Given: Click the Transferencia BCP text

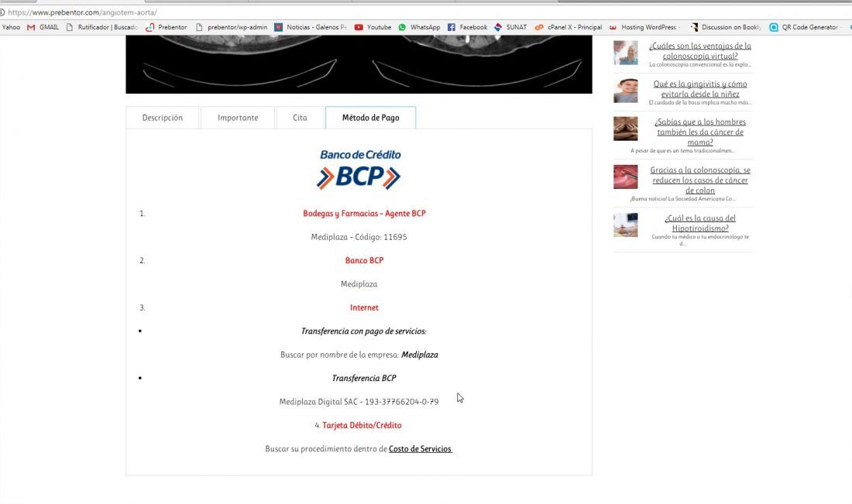Looking at the screenshot, I should (364, 378).
